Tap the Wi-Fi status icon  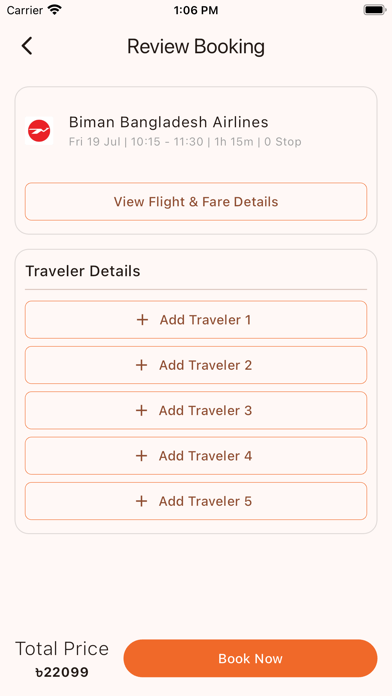[x=55, y=10]
